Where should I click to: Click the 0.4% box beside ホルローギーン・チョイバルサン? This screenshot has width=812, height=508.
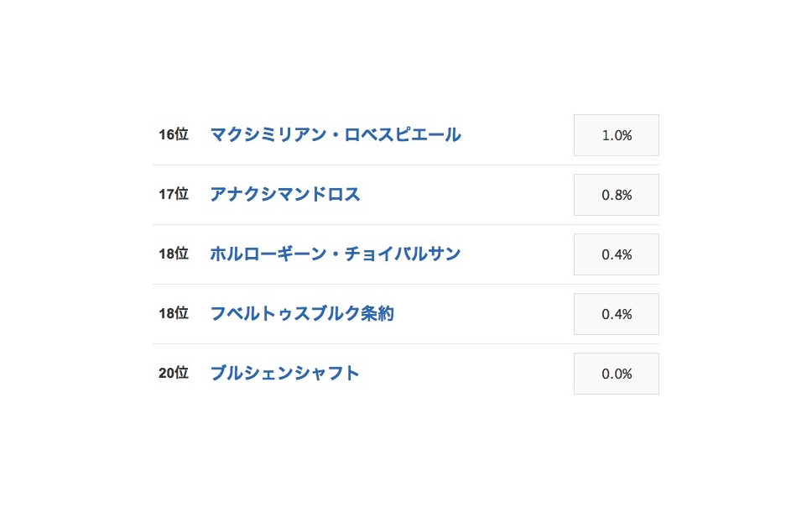616,254
